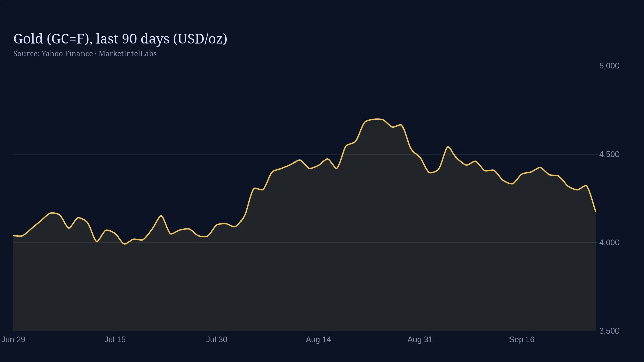Viewport: 644px width, 362px height.
Task: Click the 3,500 y-axis label
Action: click(609, 331)
